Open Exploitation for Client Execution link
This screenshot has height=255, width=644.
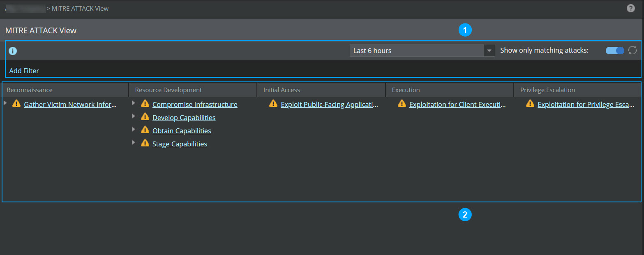[x=457, y=104]
